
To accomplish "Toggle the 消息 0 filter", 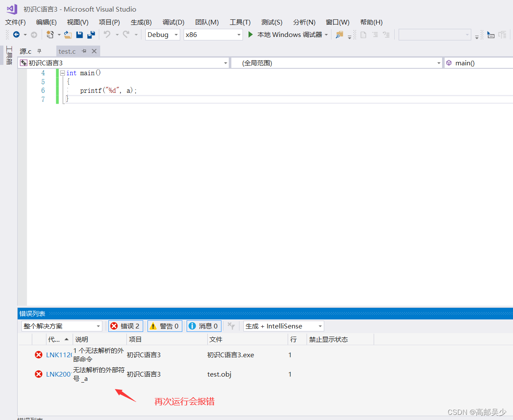I will coord(204,326).
